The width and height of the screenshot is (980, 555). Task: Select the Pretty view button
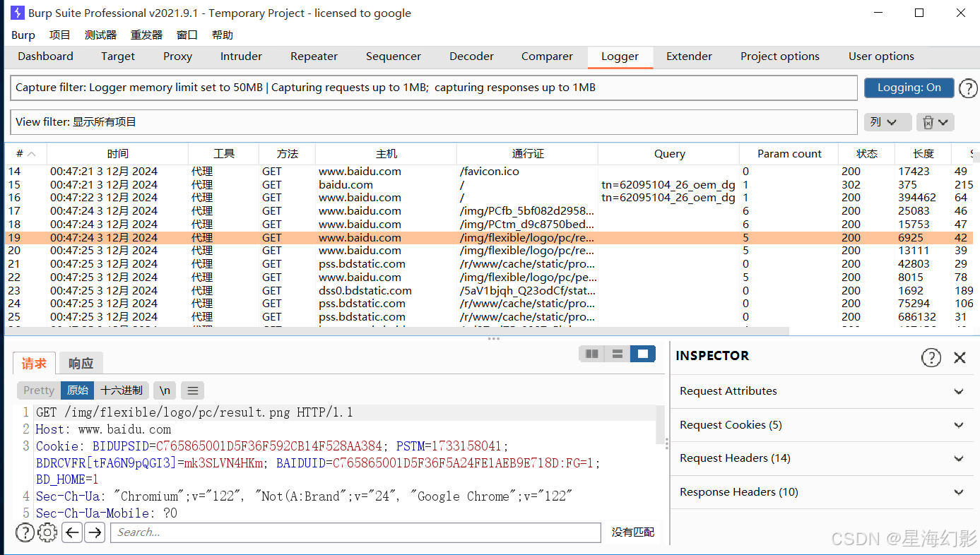pyautogui.click(x=38, y=390)
